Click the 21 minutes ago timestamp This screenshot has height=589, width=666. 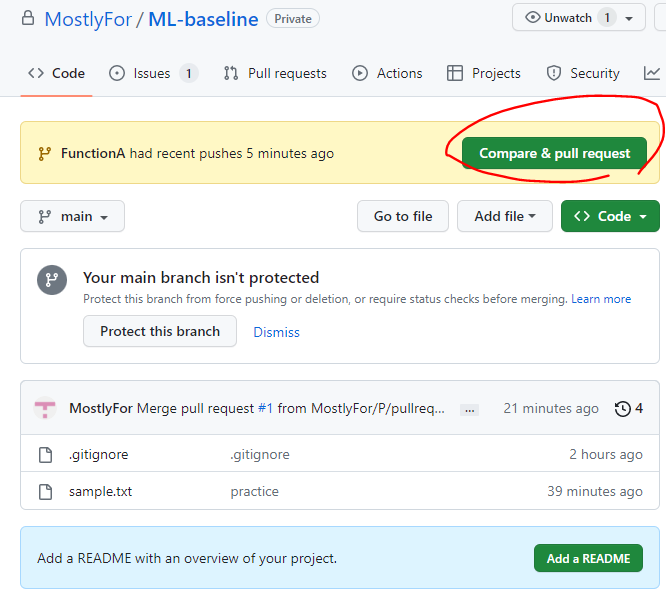coord(551,409)
